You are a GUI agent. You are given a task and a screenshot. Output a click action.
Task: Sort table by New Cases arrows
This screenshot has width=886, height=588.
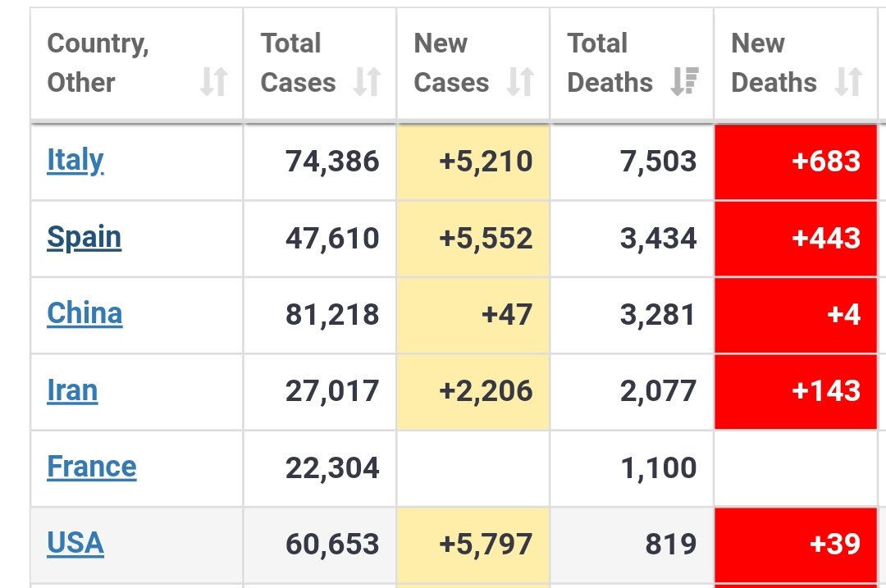click(x=520, y=82)
